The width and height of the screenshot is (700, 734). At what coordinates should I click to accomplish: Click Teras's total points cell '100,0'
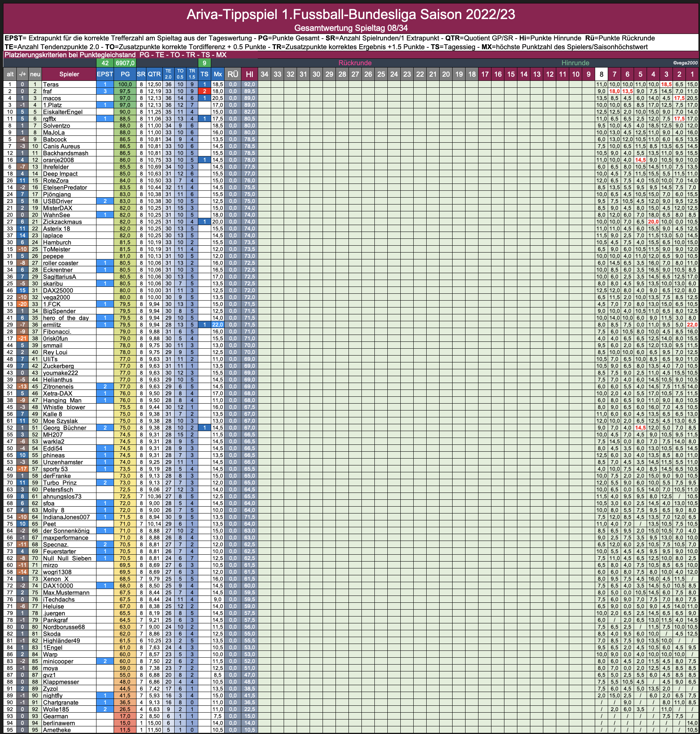tap(125, 84)
